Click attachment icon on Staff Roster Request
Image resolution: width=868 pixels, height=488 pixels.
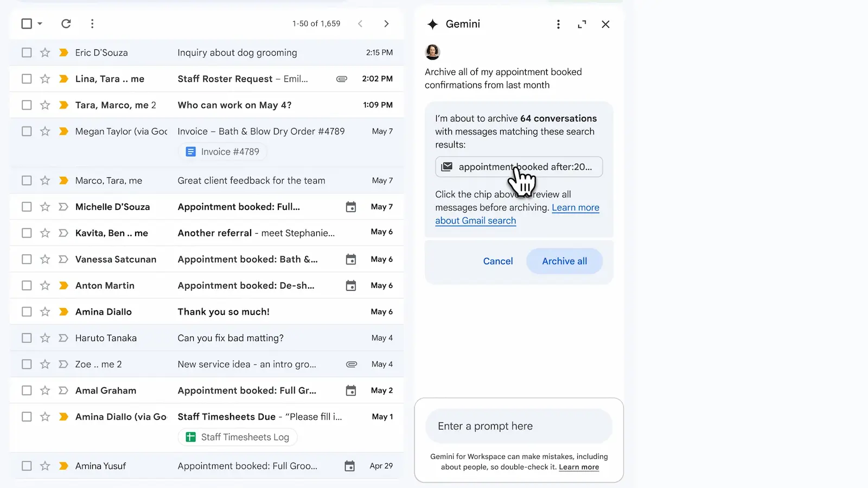[342, 79]
